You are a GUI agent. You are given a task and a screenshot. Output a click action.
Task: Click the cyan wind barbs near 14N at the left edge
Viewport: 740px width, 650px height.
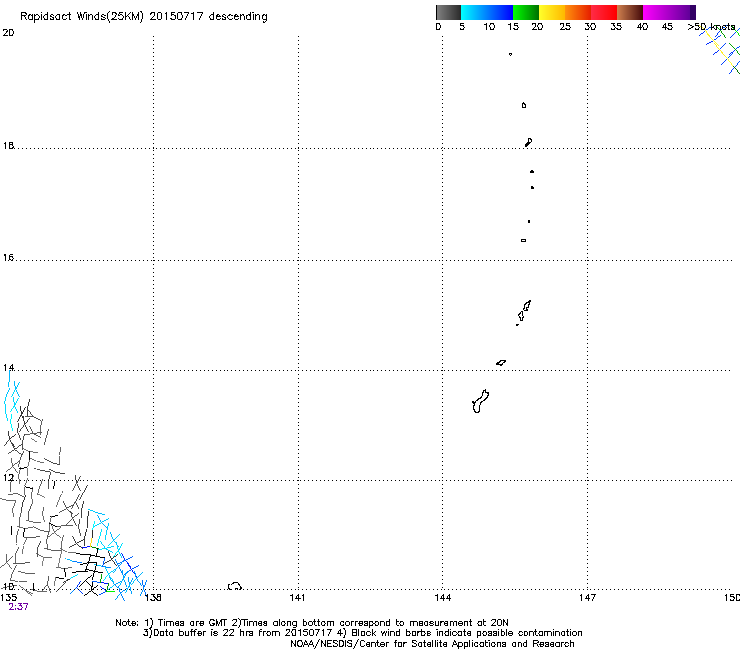[12, 401]
